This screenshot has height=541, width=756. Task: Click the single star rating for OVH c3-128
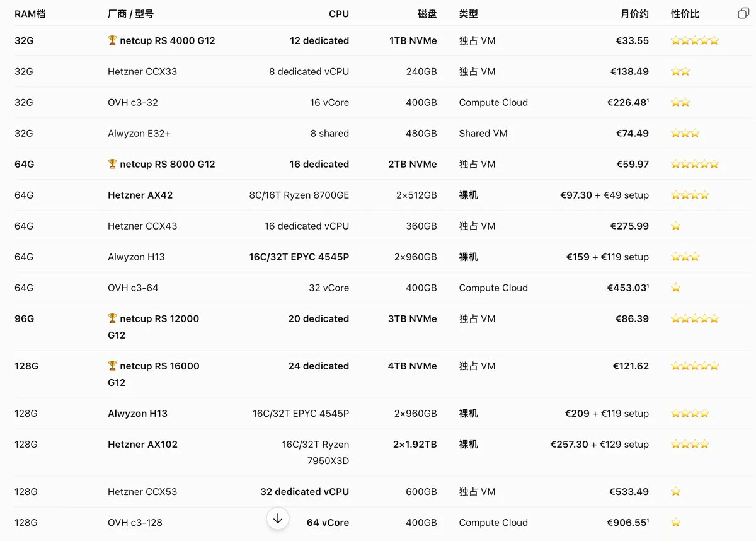tap(676, 522)
